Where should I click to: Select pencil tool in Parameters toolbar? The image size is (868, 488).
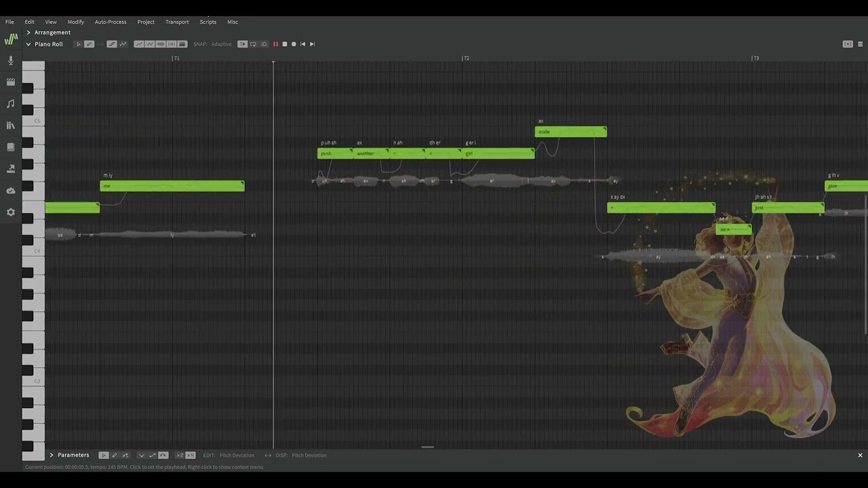coord(115,455)
